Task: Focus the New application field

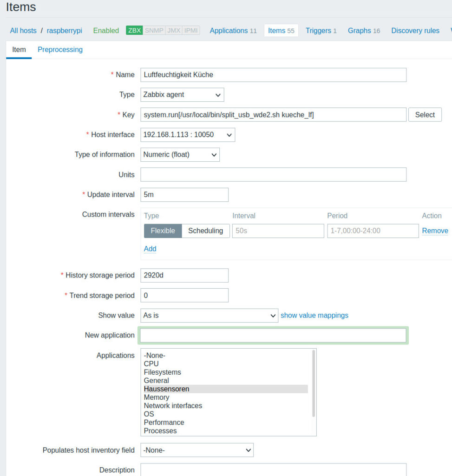Action: pos(273,336)
